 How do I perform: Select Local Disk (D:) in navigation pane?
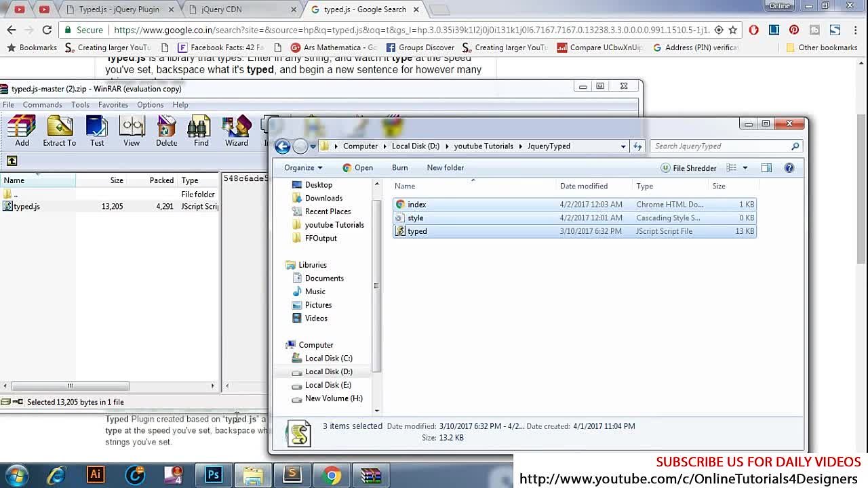(x=328, y=371)
